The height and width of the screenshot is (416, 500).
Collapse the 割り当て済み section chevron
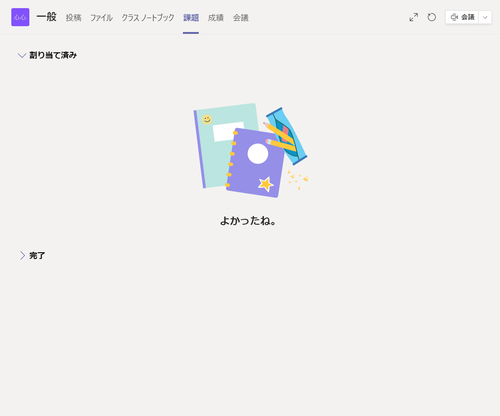pyautogui.click(x=22, y=55)
